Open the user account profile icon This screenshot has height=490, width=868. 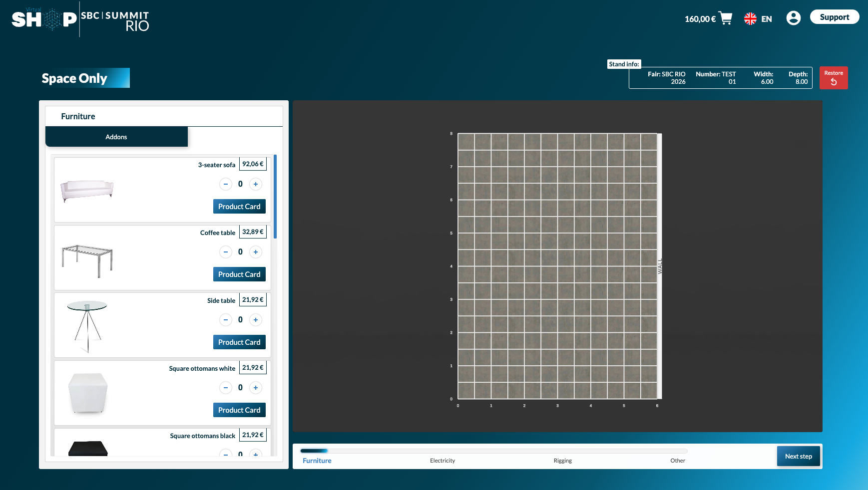(793, 18)
